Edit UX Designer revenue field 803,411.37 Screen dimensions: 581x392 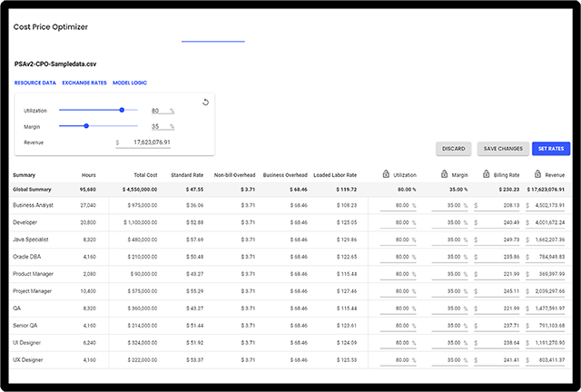pos(545,360)
